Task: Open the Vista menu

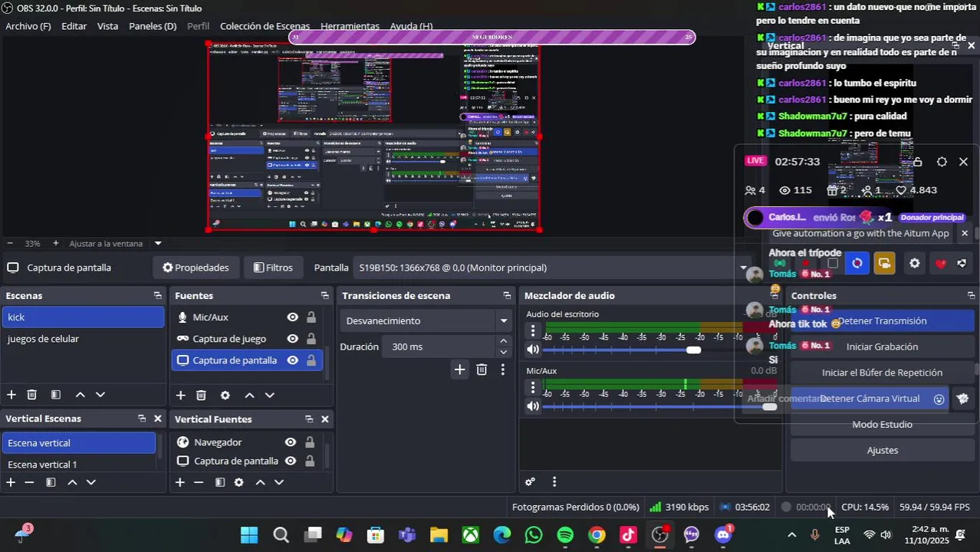Action: click(x=107, y=26)
